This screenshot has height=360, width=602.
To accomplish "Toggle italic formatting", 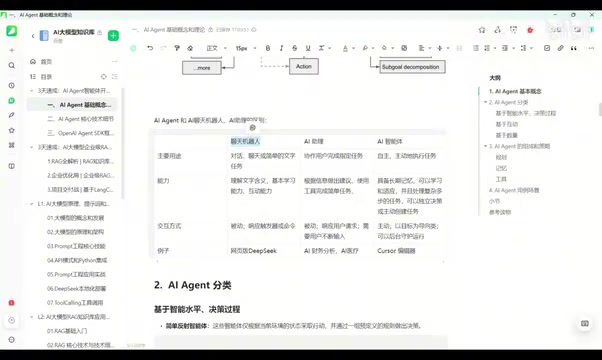I will (x=281, y=48).
